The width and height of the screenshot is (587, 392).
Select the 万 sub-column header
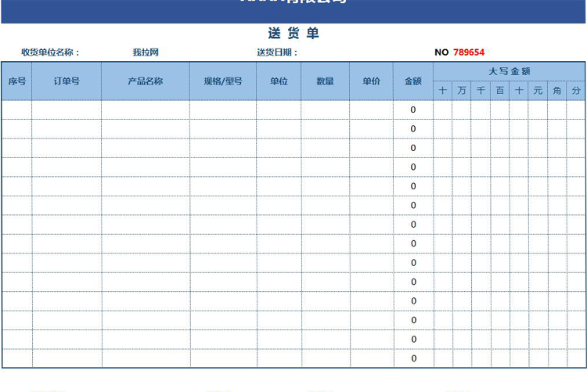coord(462,91)
